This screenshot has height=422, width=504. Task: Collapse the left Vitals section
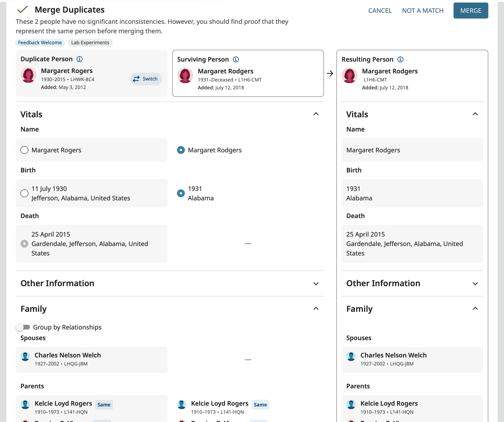point(316,114)
